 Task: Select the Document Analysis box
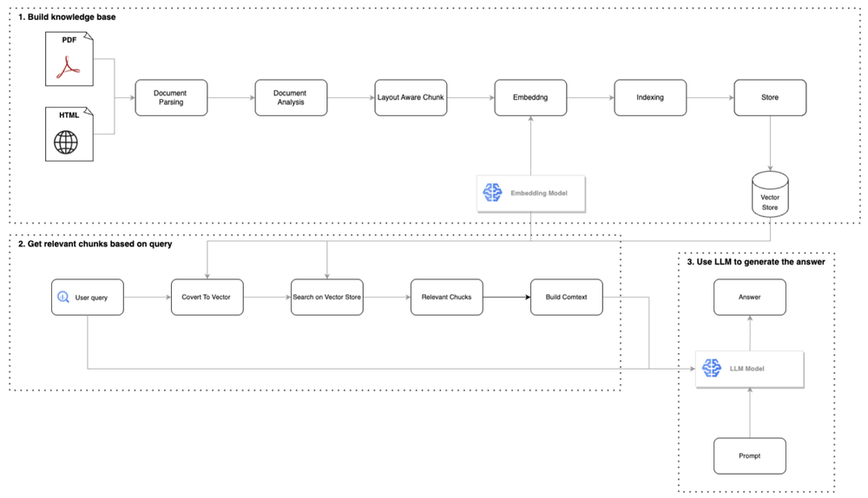click(291, 97)
